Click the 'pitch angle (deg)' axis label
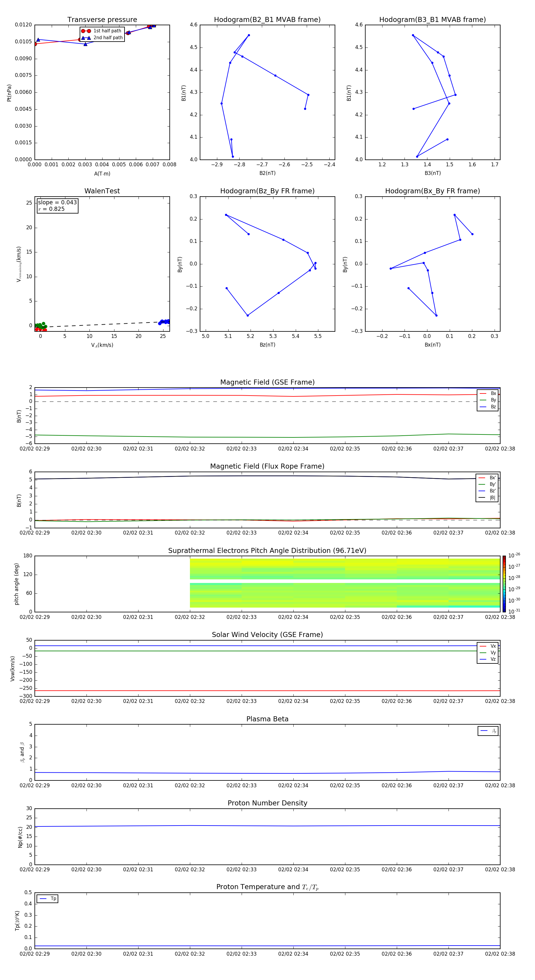 [16, 584]
